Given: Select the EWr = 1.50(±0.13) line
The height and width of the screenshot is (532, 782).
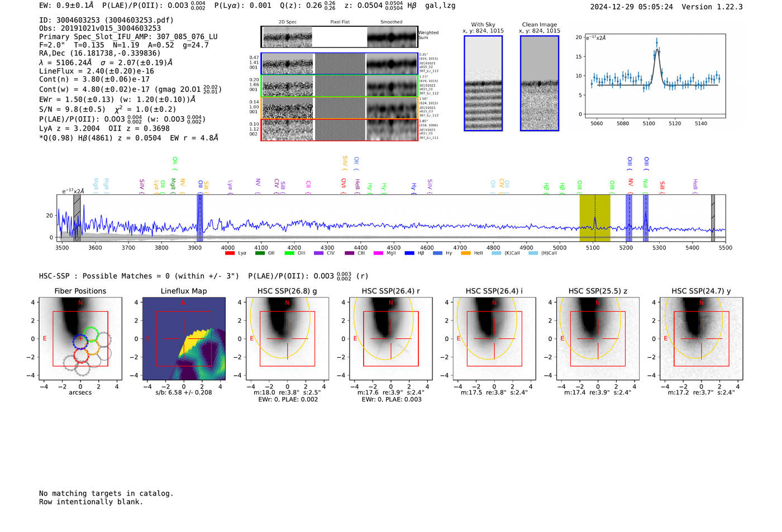Looking at the screenshot, I should click(117, 99).
